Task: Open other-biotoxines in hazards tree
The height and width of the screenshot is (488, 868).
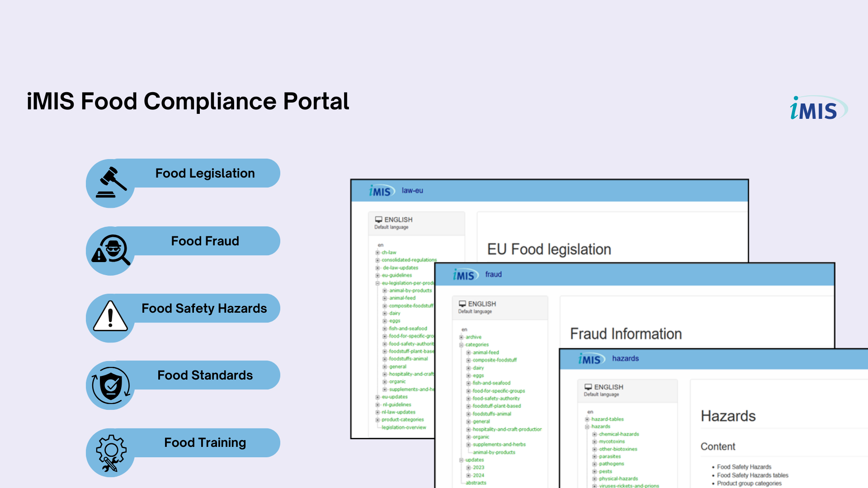Action: (618, 449)
